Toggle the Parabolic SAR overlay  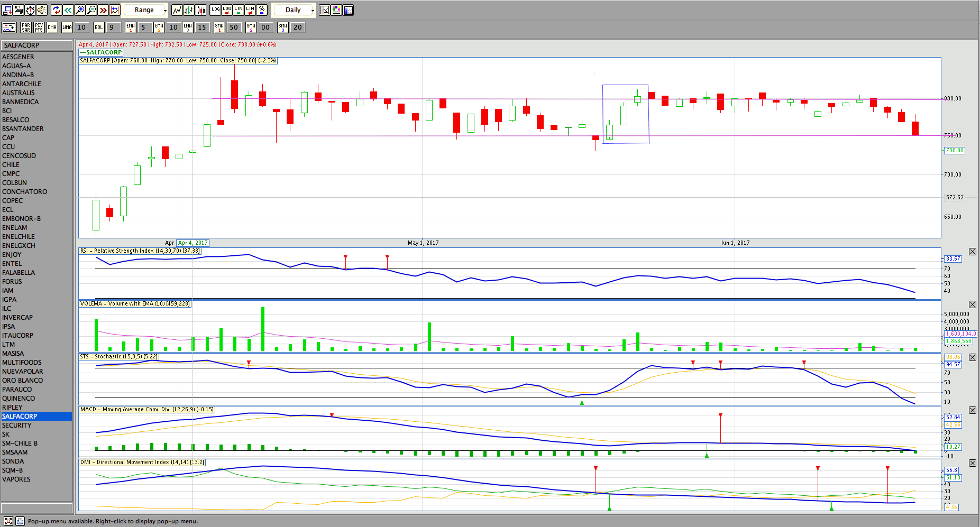pos(26,27)
